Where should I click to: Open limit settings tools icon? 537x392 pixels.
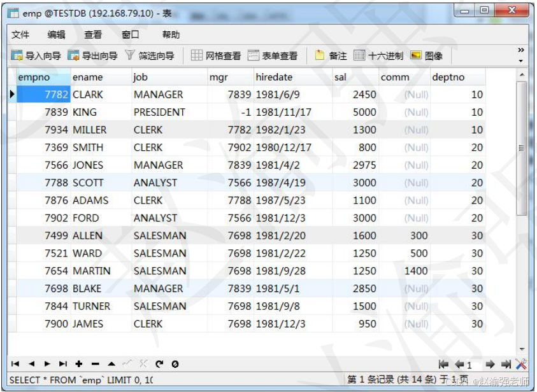521,364
